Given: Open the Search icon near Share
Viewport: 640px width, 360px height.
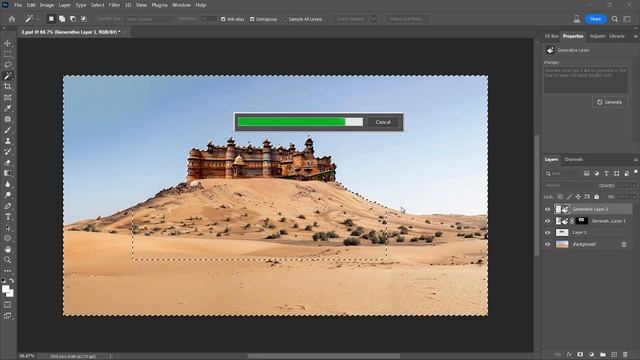Looking at the screenshot, I should point(615,19).
